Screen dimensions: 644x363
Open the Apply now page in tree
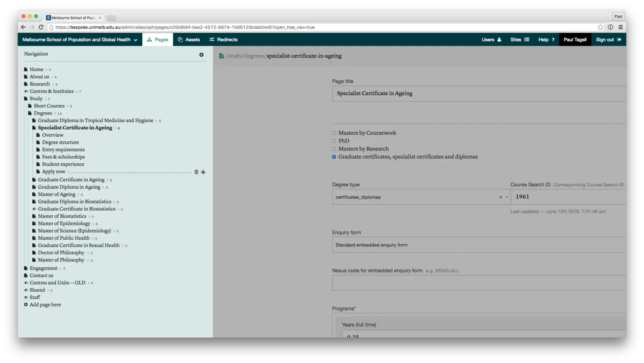click(53, 172)
